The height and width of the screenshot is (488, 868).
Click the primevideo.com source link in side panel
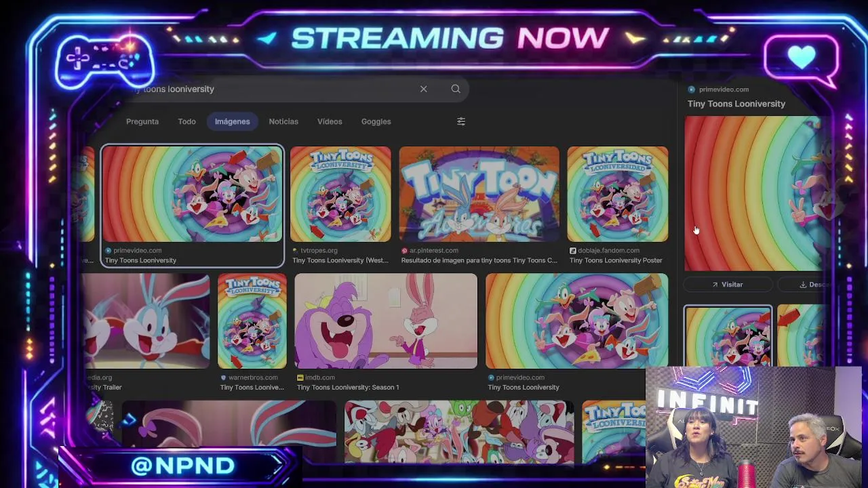tap(724, 89)
